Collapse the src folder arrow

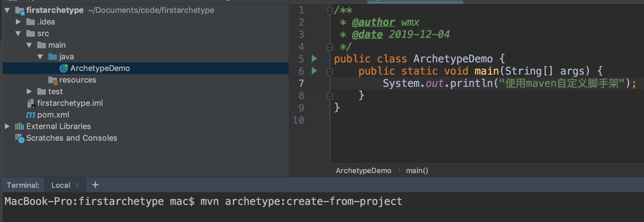coord(18,34)
